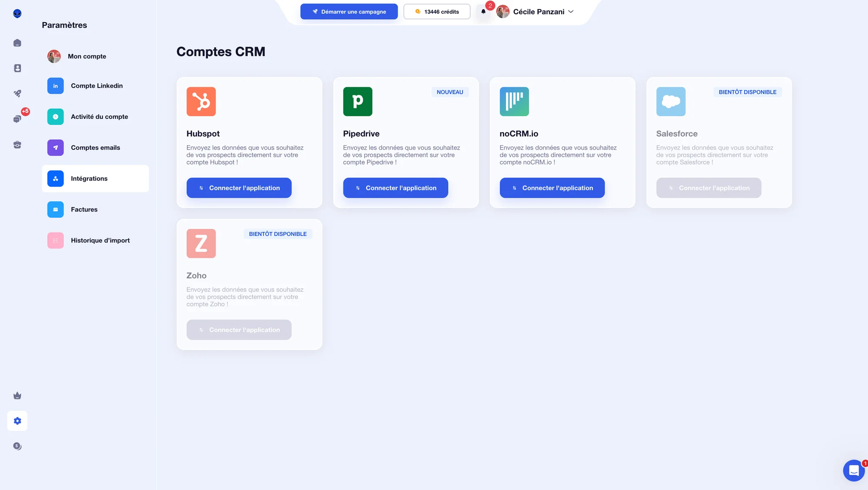This screenshot has height=490, width=868.
Task: Open Compte Linkedin settings
Action: pyautogui.click(x=95, y=86)
